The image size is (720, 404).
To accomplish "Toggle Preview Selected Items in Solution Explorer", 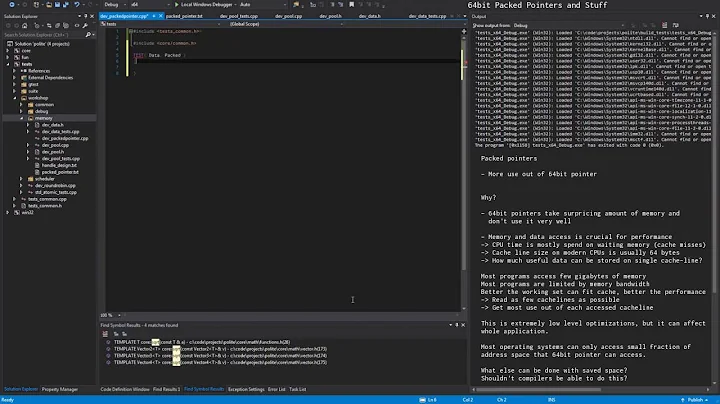I will [77, 26].
